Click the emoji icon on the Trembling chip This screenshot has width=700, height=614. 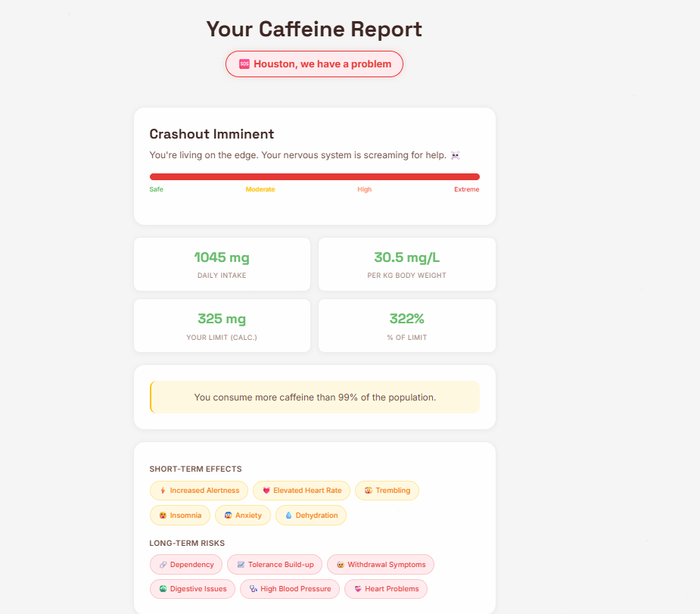tap(368, 491)
